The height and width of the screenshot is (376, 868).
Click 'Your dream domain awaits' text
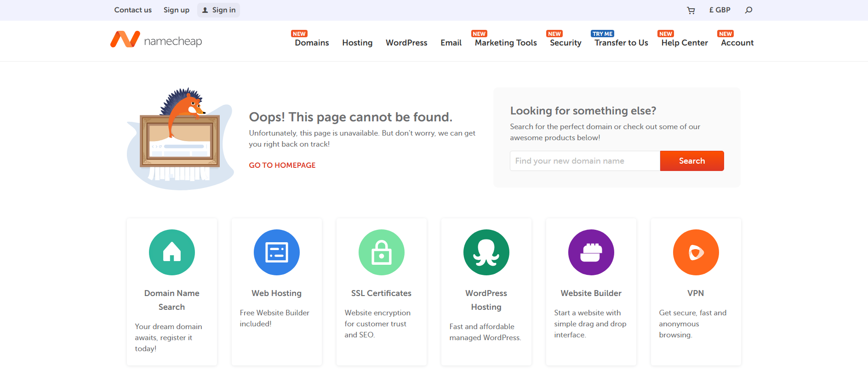point(168,332)
